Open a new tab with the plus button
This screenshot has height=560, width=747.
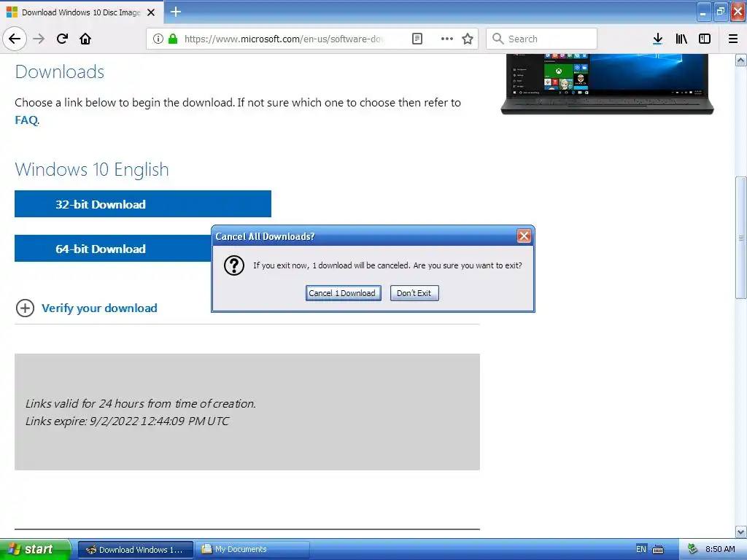tap(175, 12)
